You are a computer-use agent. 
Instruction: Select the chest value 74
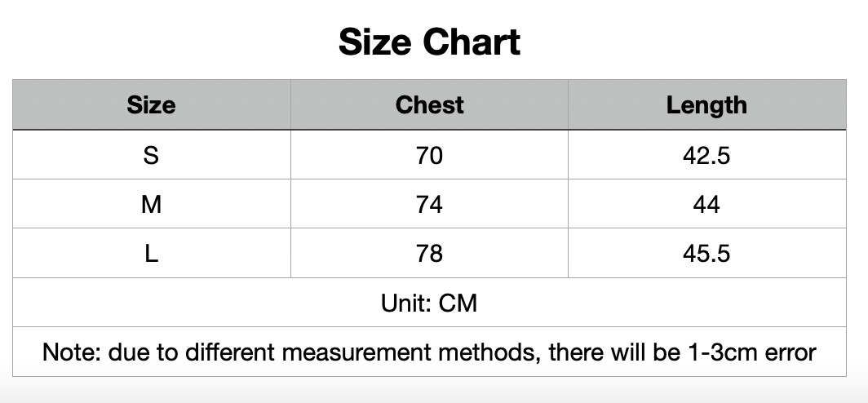click(429, 204)
